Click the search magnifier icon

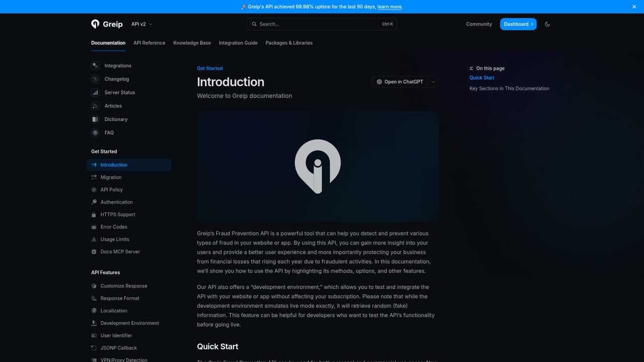tap(255, 24)
